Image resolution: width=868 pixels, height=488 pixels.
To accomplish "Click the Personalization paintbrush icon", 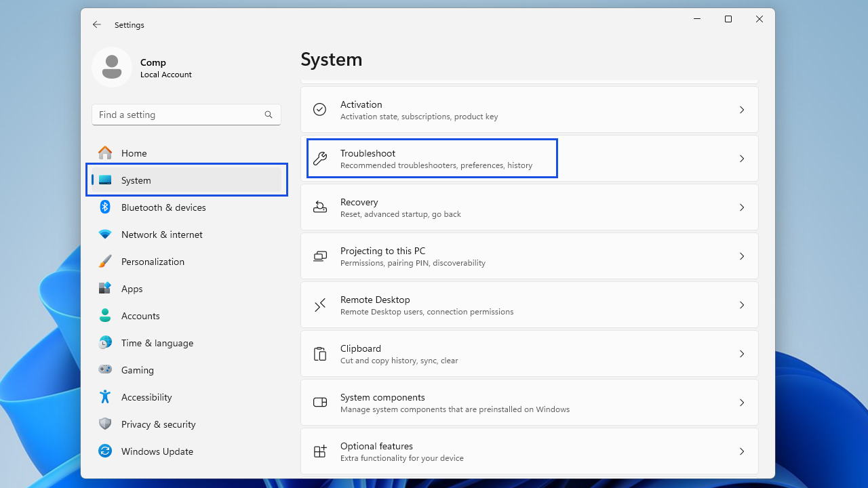I will (105, 262).
